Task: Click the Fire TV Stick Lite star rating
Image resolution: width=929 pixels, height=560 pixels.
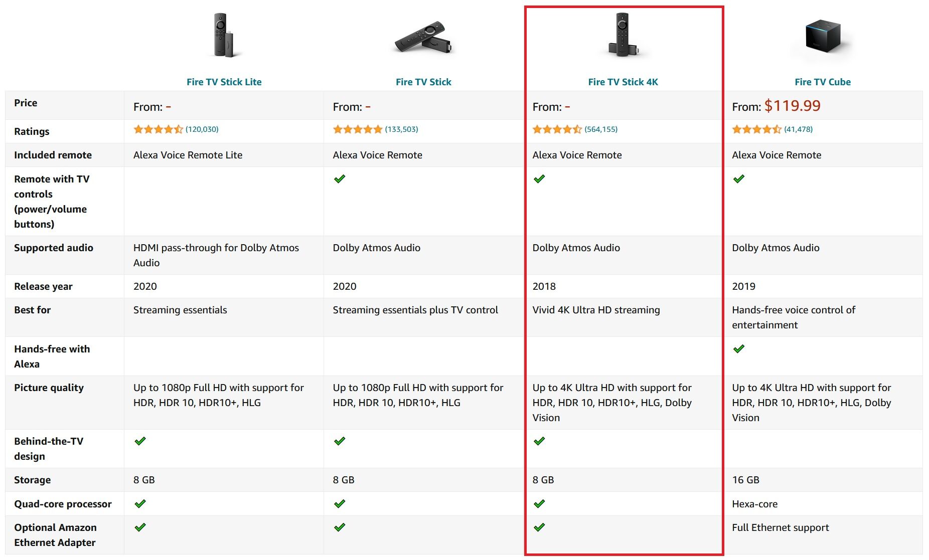Action: tap(158, 129)
